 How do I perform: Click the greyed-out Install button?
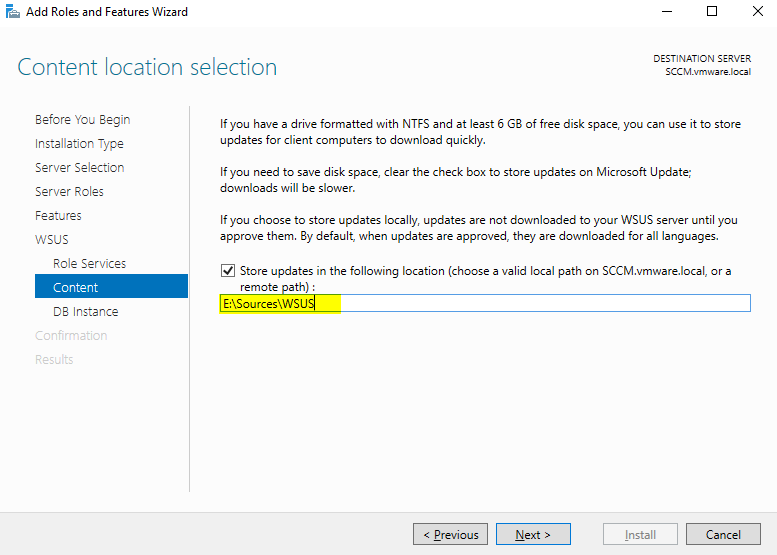click(x=640, y=534)
